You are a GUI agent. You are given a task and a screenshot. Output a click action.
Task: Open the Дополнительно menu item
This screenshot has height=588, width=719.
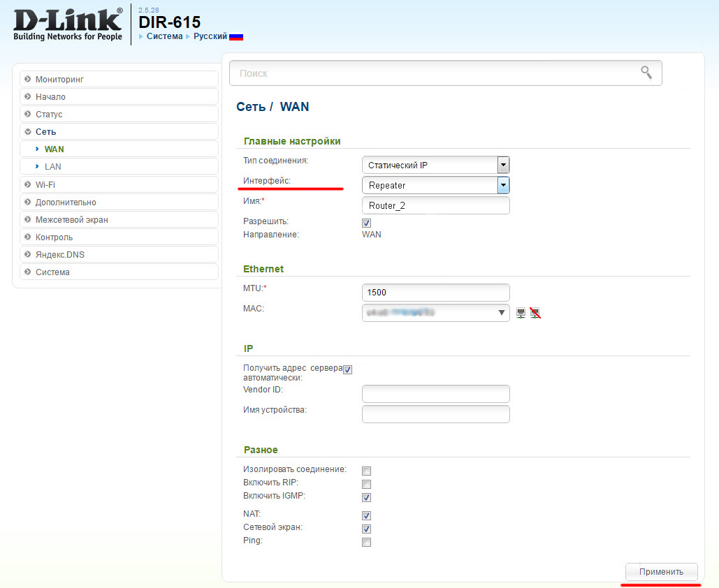pos(119,202)
